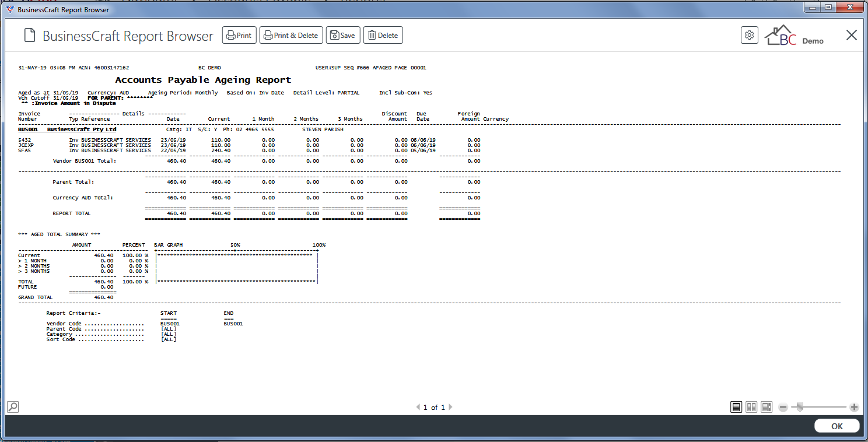Click the BC Demo logo

(x=794, y=36)
